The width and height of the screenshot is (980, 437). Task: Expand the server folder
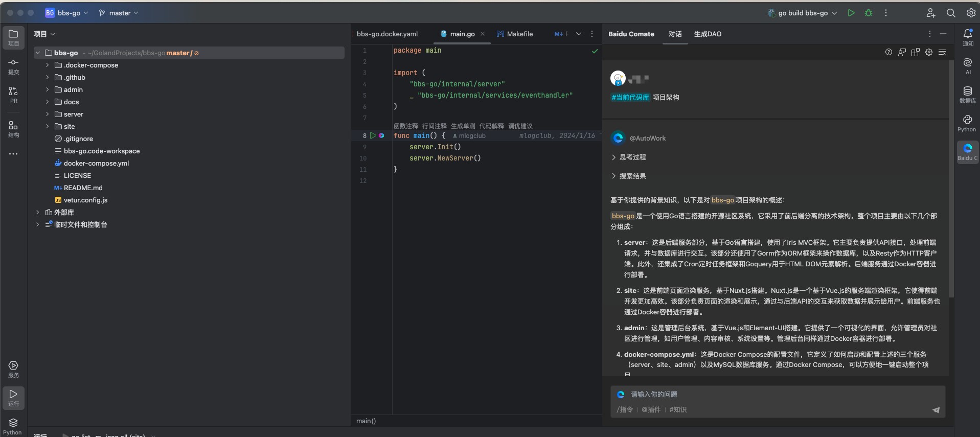click(x=47, y=114)
